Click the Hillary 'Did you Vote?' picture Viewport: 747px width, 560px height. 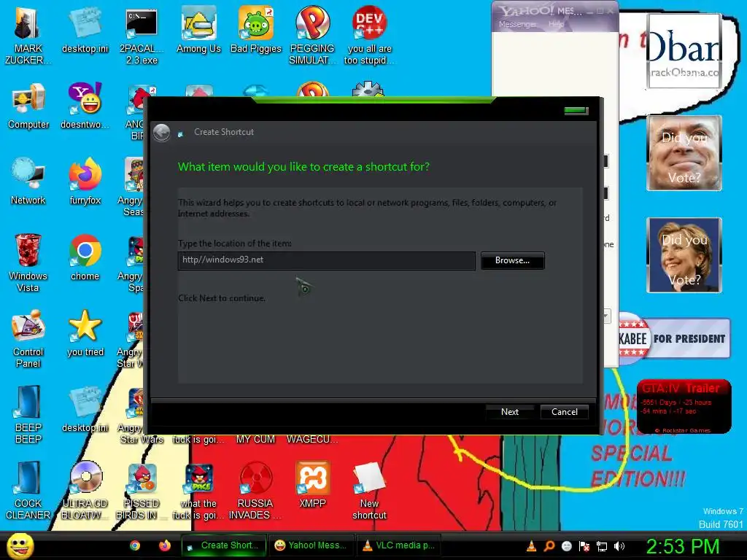[x=684, y=255]
